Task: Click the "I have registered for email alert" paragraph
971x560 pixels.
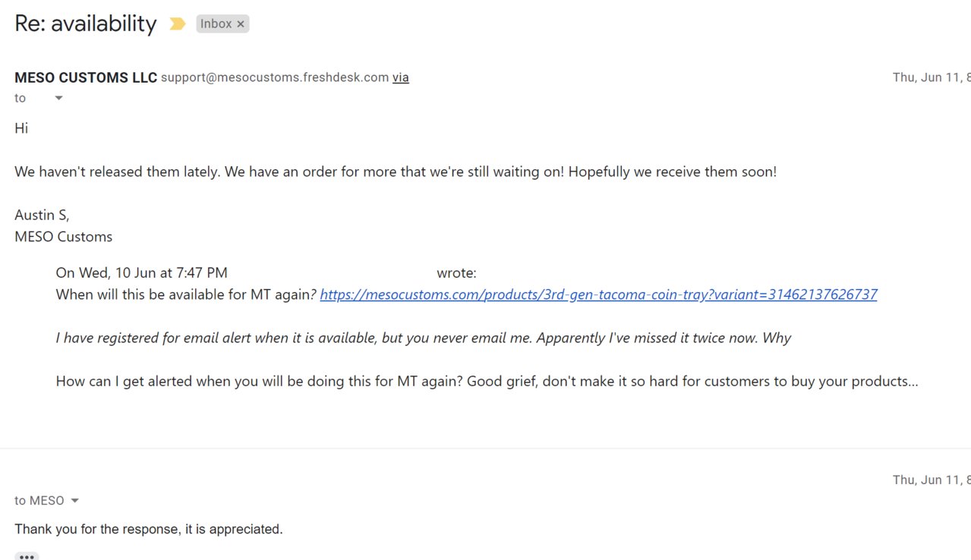Action: click(424, 338)
